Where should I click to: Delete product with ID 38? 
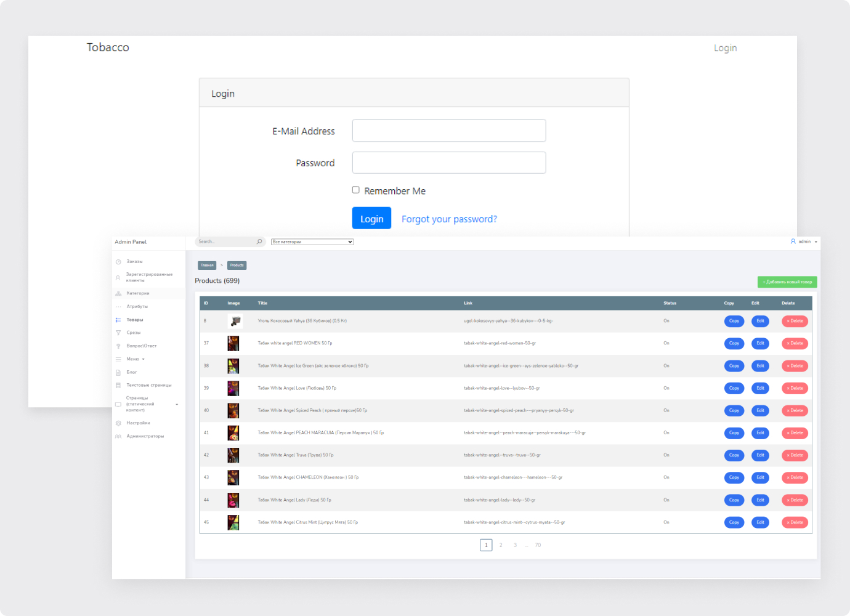point(795,366)
